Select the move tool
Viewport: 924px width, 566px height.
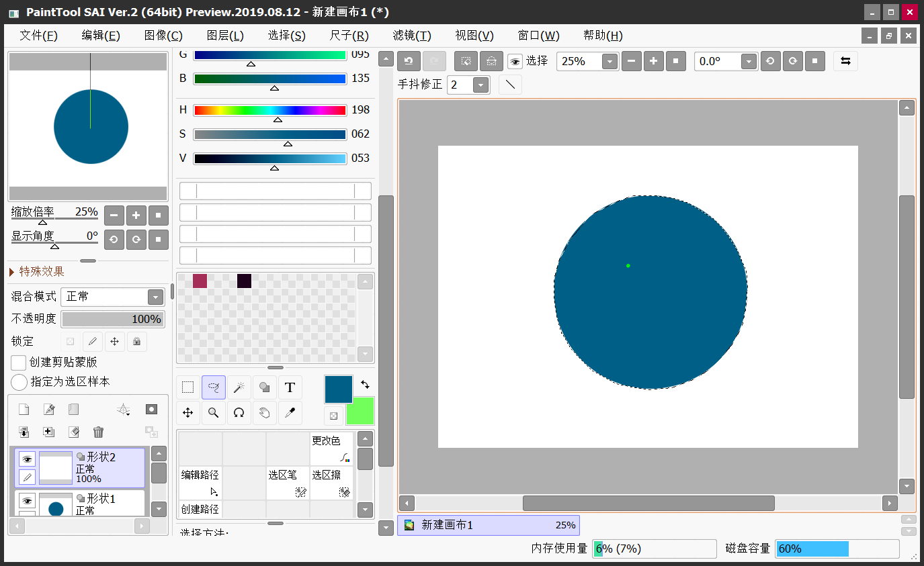(188, 413)
